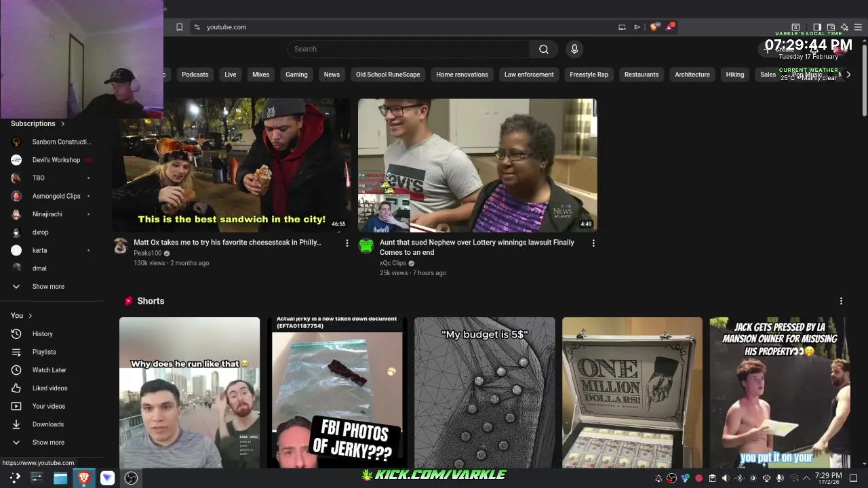The image size is (868, 488).
Task: Open the file manager in the taskbar
Action: tap(60, 478)
